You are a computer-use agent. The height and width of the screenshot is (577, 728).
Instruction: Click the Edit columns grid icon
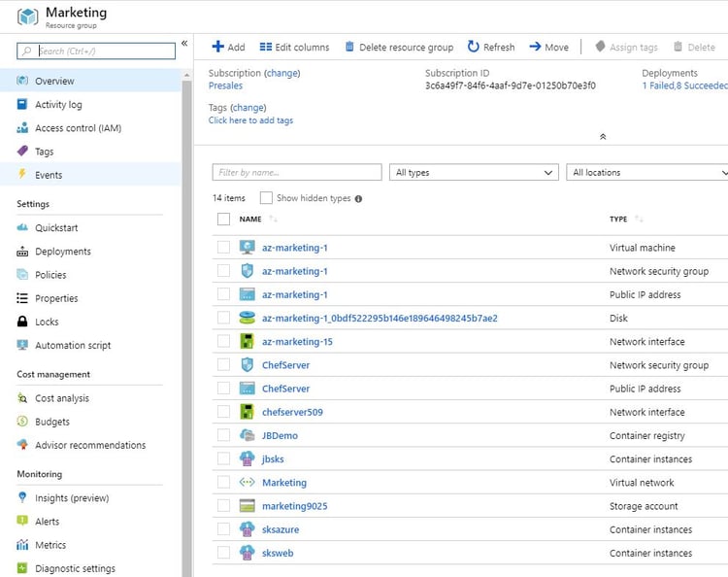266,47
